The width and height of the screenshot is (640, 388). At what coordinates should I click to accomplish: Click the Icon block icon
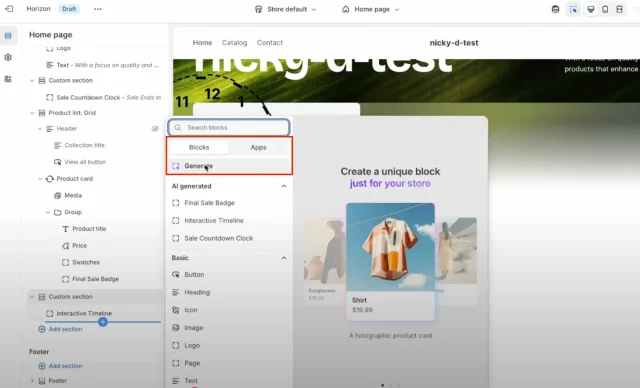[176, 310]
